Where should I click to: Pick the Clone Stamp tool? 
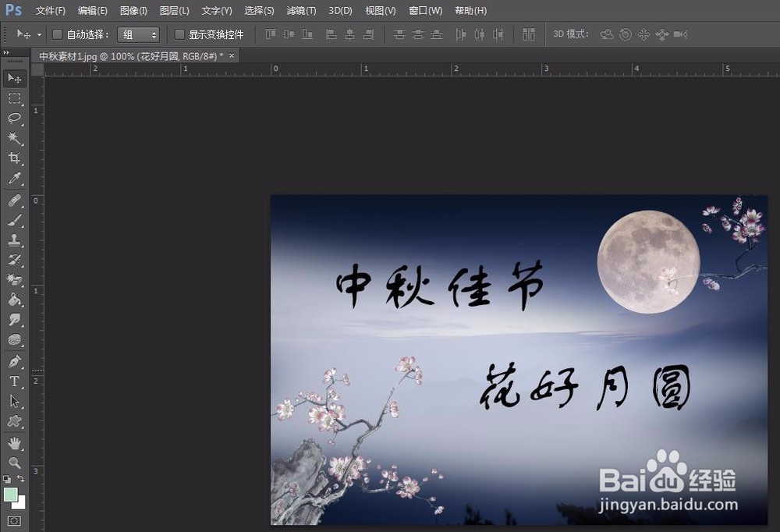[x=14, y=239]
